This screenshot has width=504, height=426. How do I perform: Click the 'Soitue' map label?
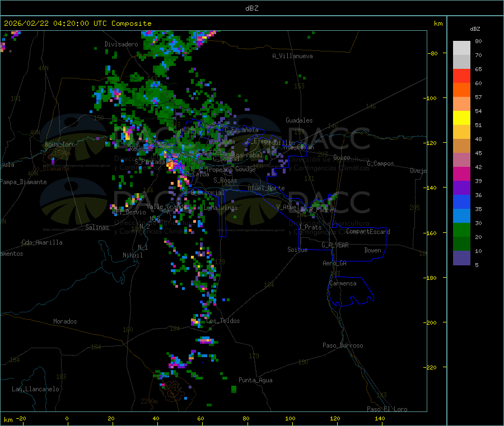click(297, 250)
